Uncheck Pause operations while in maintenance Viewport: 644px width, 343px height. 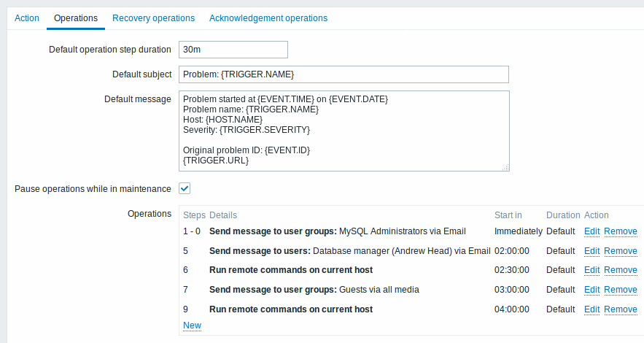coord(185,188)
